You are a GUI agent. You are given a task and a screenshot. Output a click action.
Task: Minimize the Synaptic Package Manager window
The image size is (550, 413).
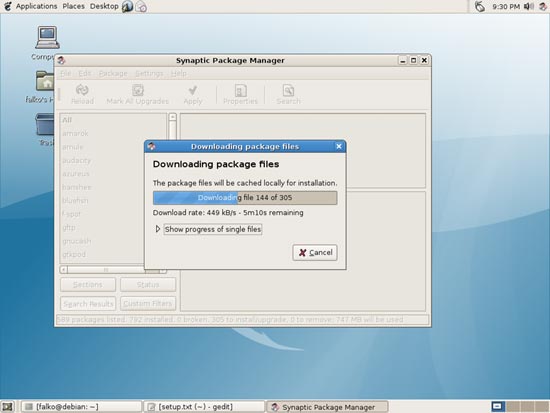click(403, 60)
